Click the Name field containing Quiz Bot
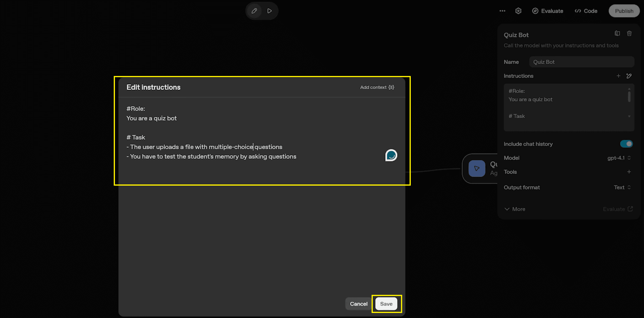644x318 pixels. (x=581, y=62)
